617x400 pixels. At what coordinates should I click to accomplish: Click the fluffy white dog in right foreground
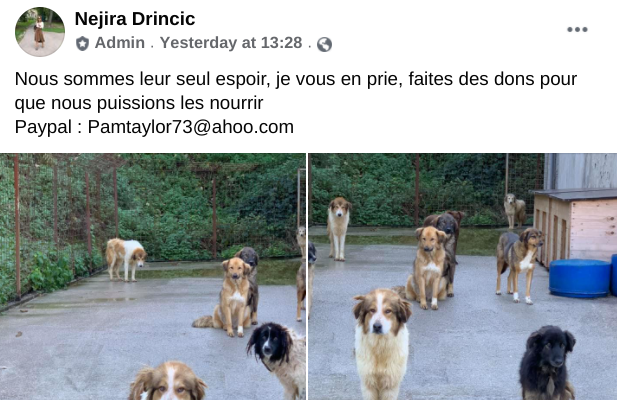(x=381, y=343)
